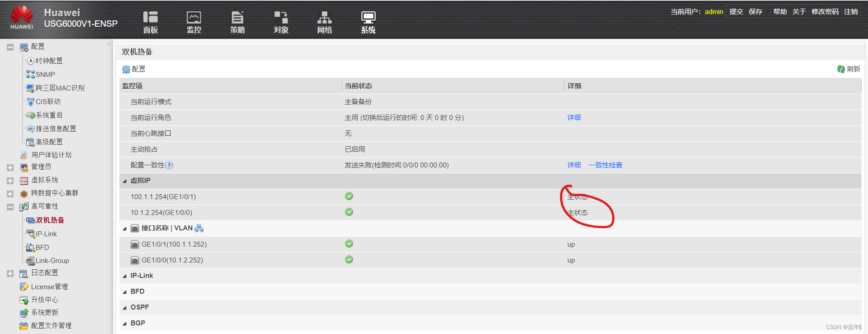
Task: Click interface icon beside GE1/0/1(100.1.1.252)
Action: tap(135, 244)
